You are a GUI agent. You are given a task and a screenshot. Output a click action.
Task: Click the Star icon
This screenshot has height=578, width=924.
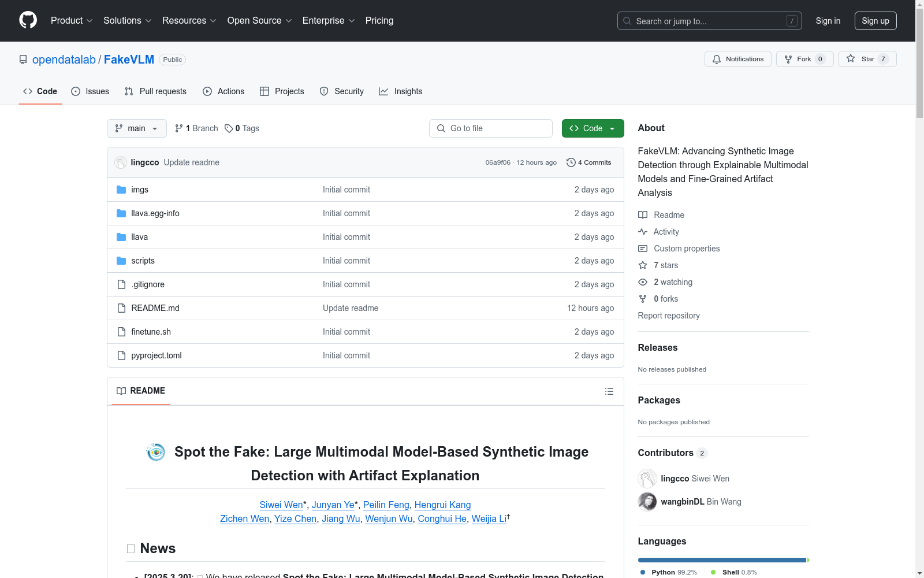click(x=851, y=58)
